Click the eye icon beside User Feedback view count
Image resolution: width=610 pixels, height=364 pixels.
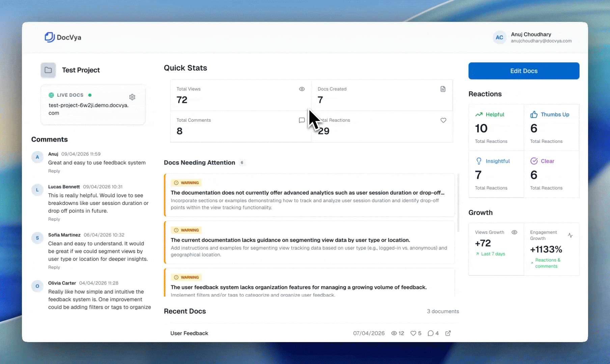pos(394,333)
